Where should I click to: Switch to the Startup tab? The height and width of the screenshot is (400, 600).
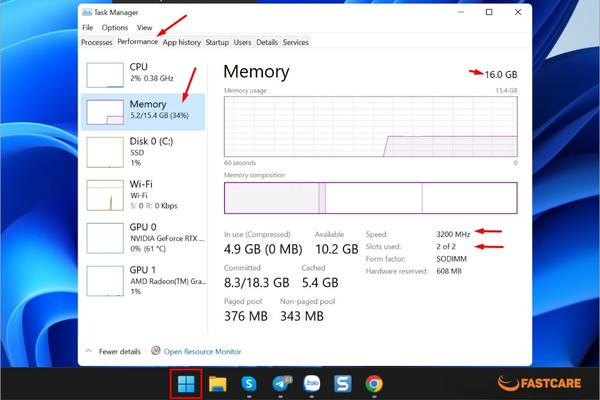click(217, 42)
